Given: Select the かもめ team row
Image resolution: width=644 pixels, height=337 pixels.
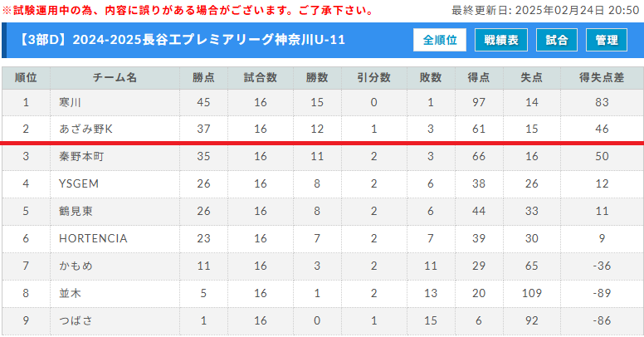Looking at the screenshot, I should point(322,266).
